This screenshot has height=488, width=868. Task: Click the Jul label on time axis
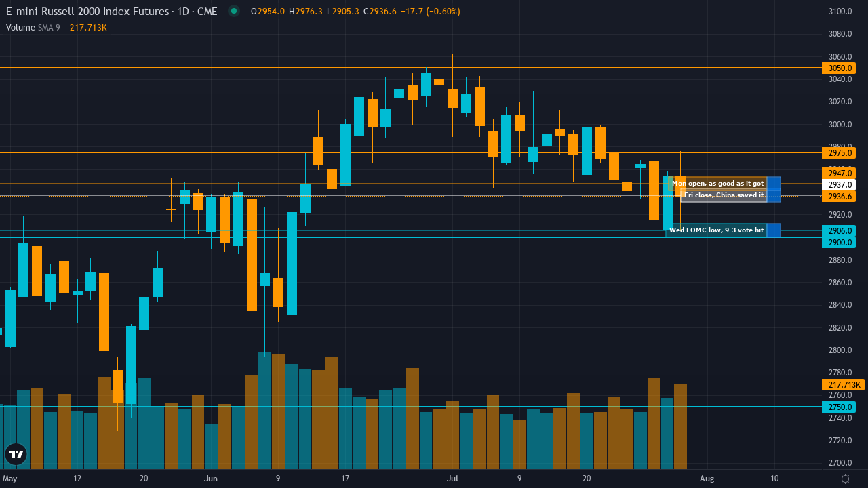pyautogui.click(x=452, y=479)
